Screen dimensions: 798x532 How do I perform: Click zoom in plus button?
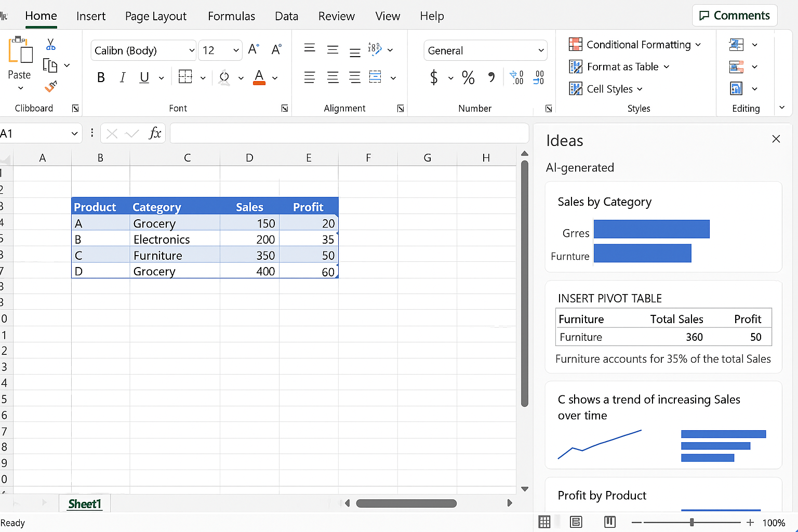tap(750, 523)
